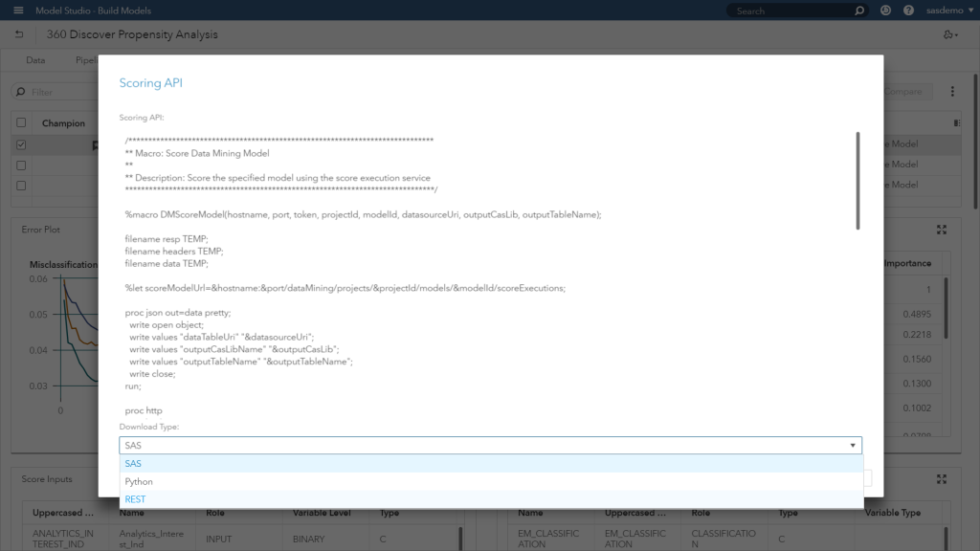Open the project share settings icon
Screen dimensions: 980x551
pyautogui.click(x=949, y=34)
